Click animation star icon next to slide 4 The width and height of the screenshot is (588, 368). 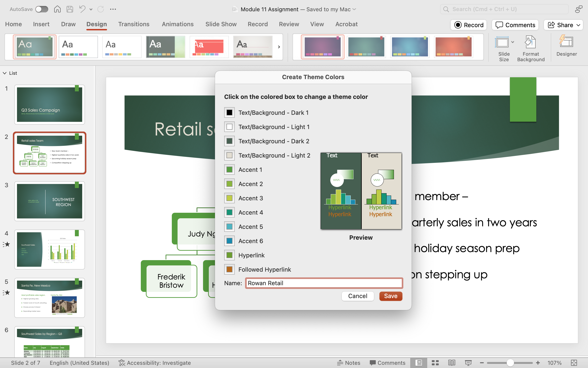pos(7,244)
